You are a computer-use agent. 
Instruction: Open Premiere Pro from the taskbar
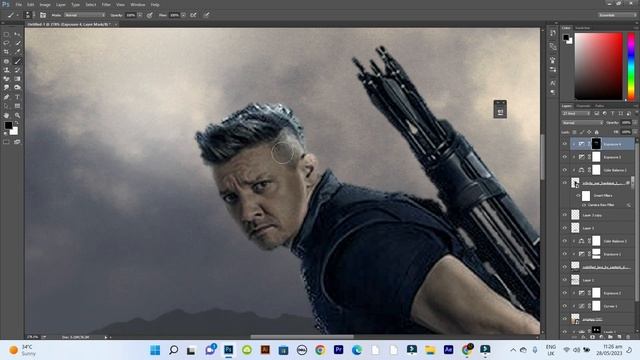click(x=338, y=350)
